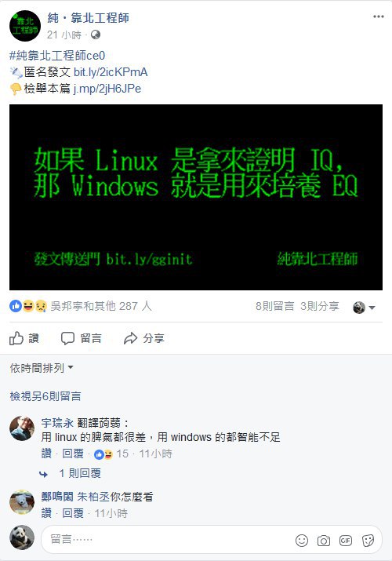Like 宇琮永's comment

click(x=46, y=454)
